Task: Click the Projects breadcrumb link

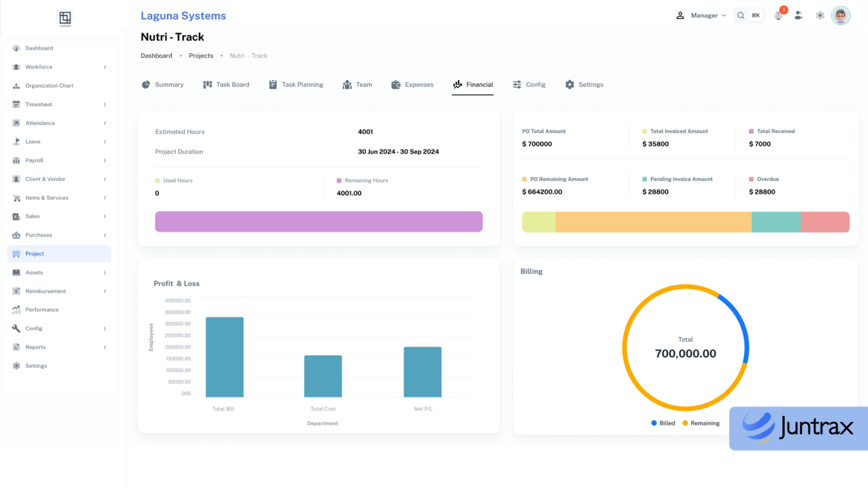Action: point(201,56)
